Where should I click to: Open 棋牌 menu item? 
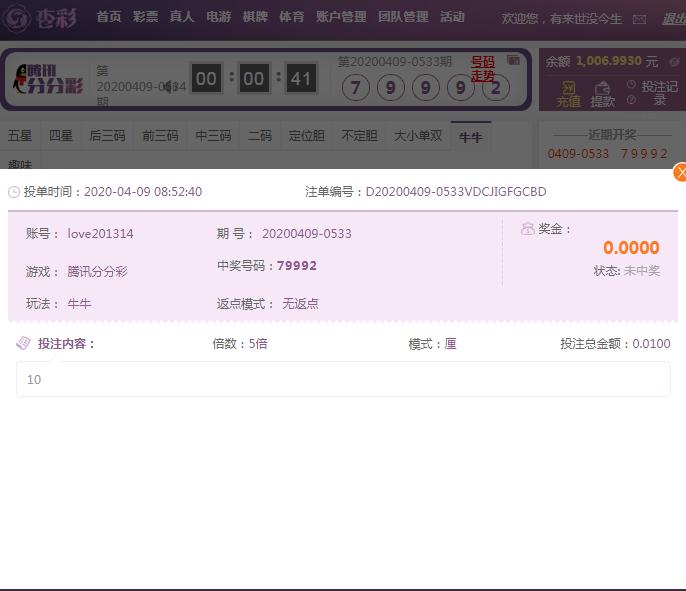[x=255, y=17]
